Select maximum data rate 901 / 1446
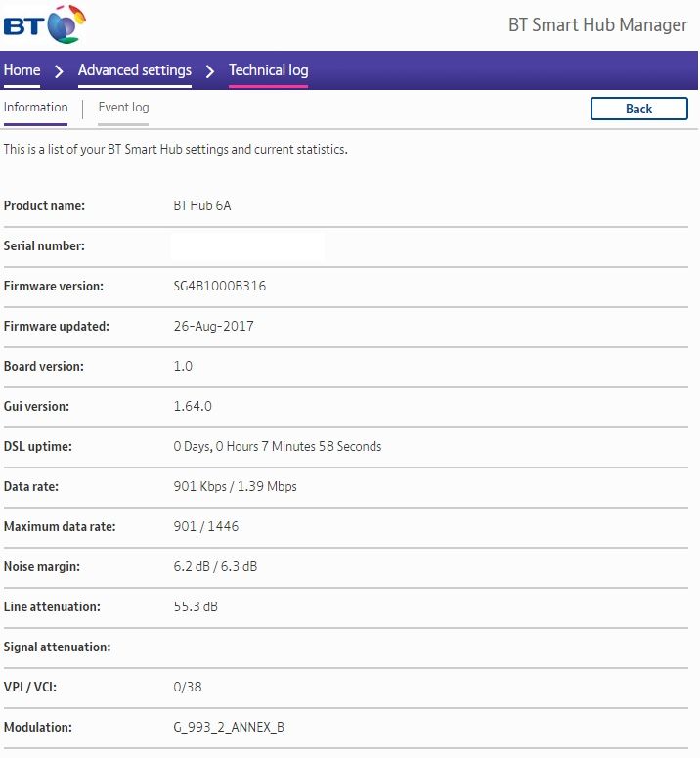This screenshot has height=758, width=700. (x=206, y=526)
